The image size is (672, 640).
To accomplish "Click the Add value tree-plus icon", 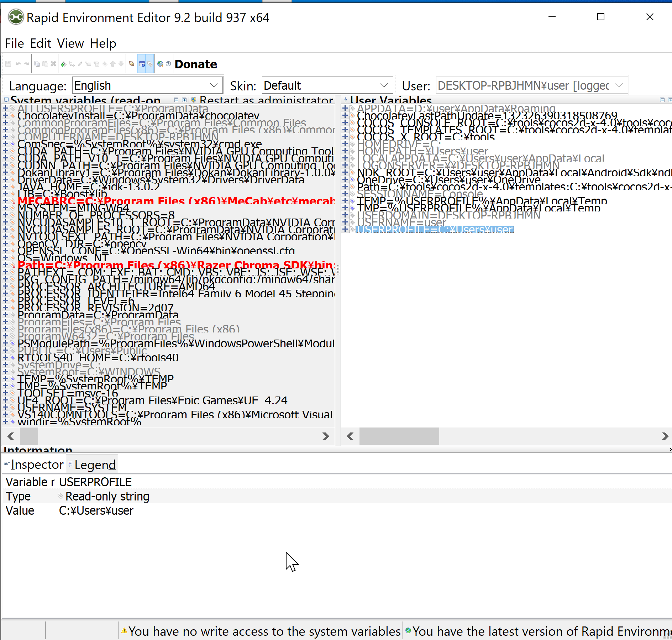I will point(72,64).
